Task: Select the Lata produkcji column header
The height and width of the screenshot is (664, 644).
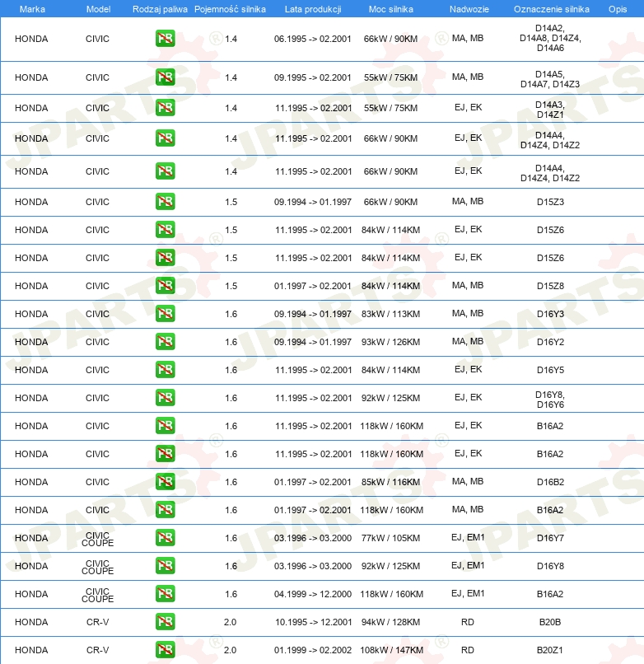Action: pos(313,9)
